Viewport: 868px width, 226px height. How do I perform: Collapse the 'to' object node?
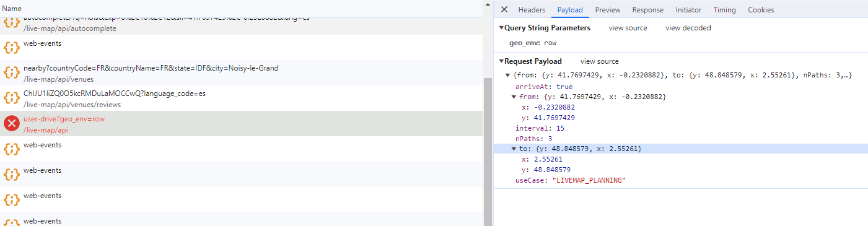coord(514,149)
